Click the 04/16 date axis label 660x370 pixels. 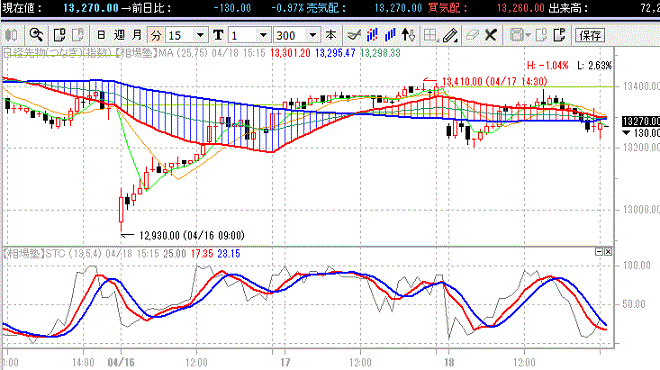pyautogui.click(x=121, y=362)
